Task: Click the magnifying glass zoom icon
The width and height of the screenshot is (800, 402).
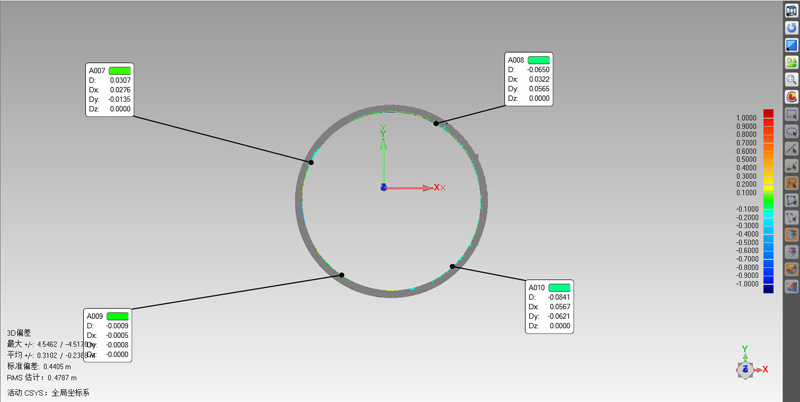Action: 791,80
